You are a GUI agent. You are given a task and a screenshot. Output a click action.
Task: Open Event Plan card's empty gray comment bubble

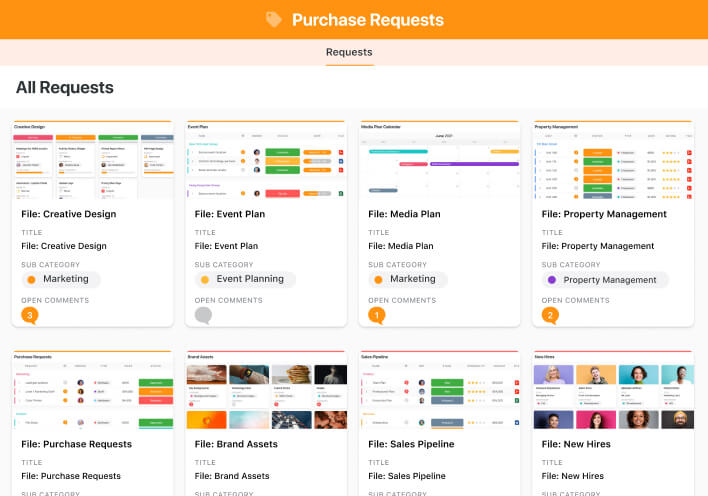click(x=203, y=315)
